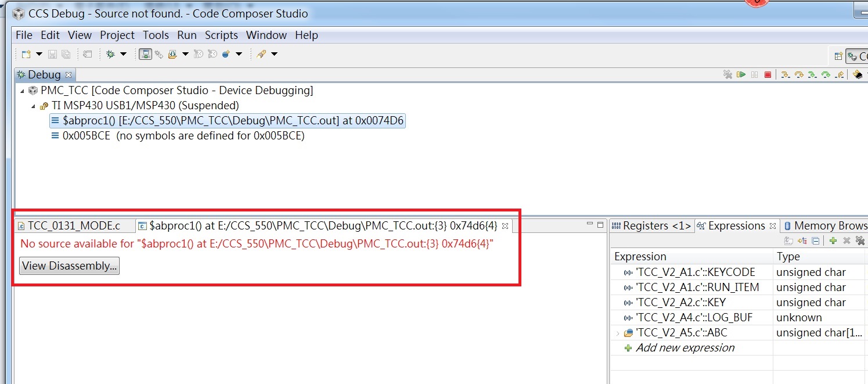Image resolution: width=868 pixels, height=384 pixels.
Task: Open the Scripts menu
Action: (x=221, y=35)
